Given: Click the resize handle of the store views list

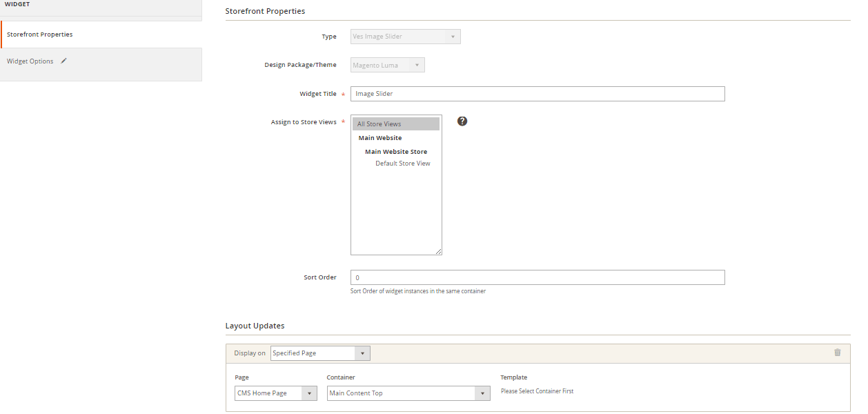Looking at the screenshot, I should [x=438, y=251].
